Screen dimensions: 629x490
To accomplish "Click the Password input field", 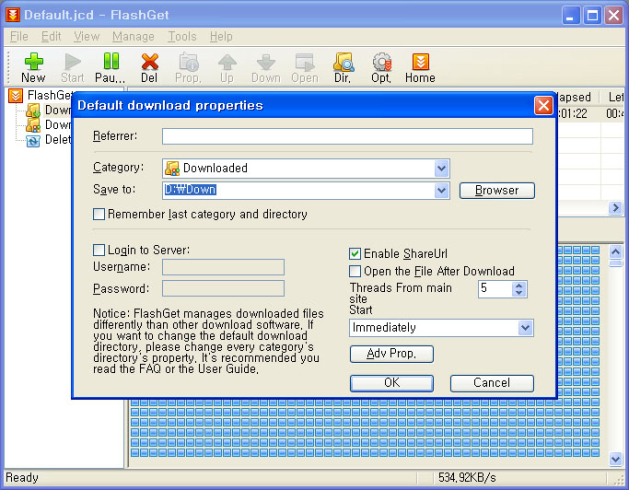I will click(x=223, y=289).
